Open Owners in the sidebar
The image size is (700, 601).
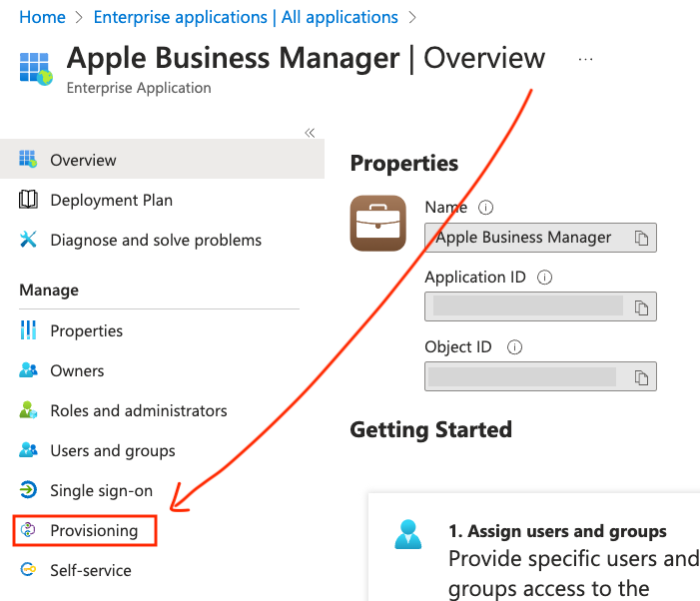click(77, 370)
